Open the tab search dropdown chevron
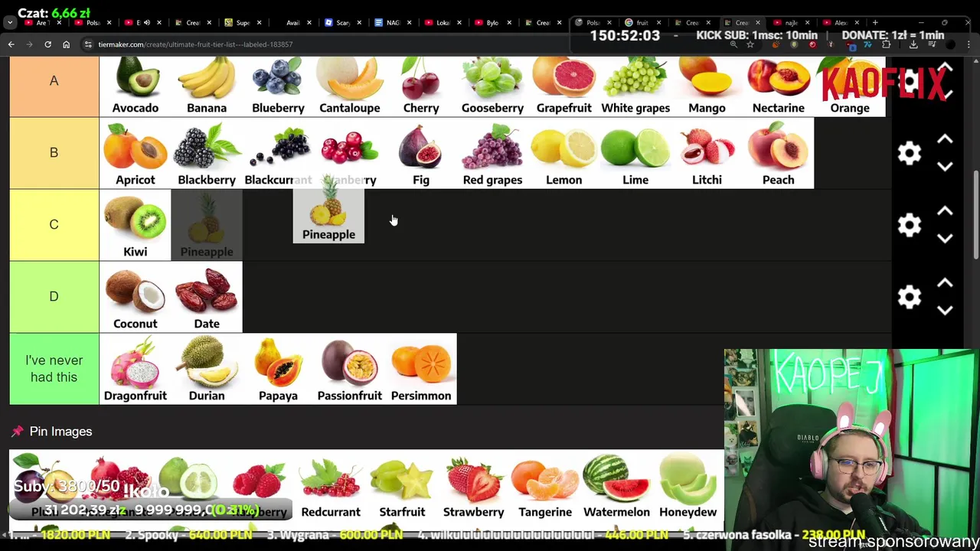Image resolution: width=980 pixels, height=551 pixels. 9,23
